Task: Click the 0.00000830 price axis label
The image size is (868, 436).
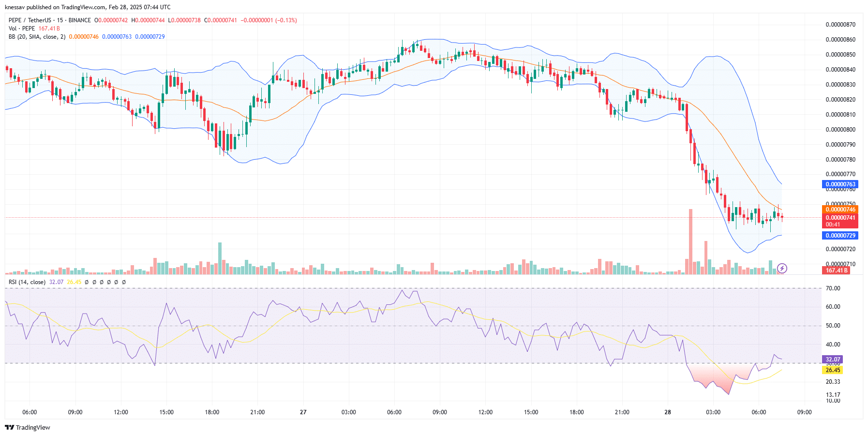Action: pos(840,85)
